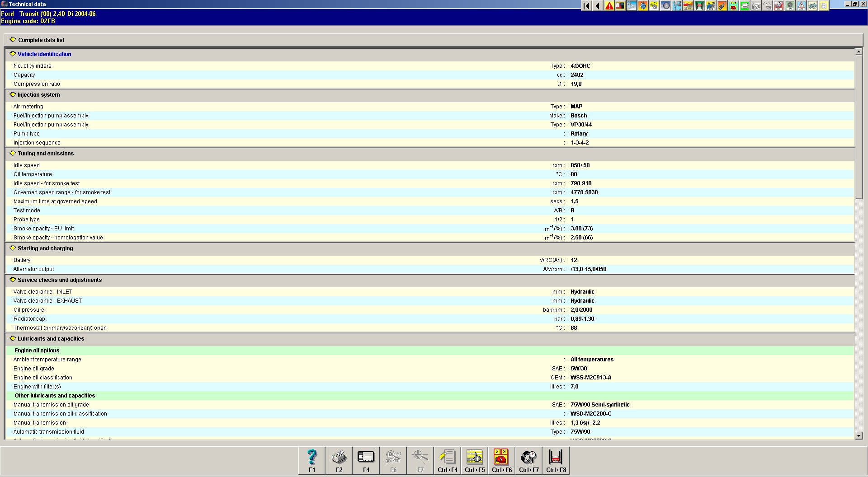Image resolution: width=868 pixels, height=477 pixels.
Task: Collapse the Injection system section
Action: tap(13, 95)
